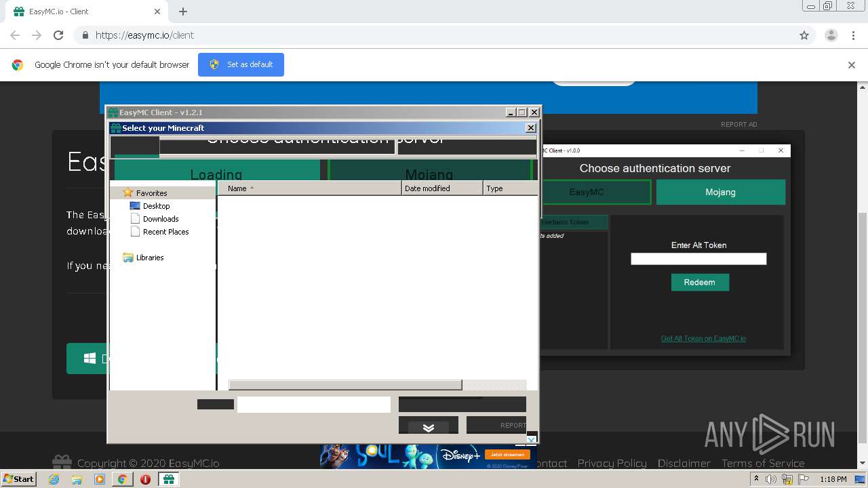Reload the easymc.io page
Image resolution: width=868 pixels, height=488 pixels.
58,35
